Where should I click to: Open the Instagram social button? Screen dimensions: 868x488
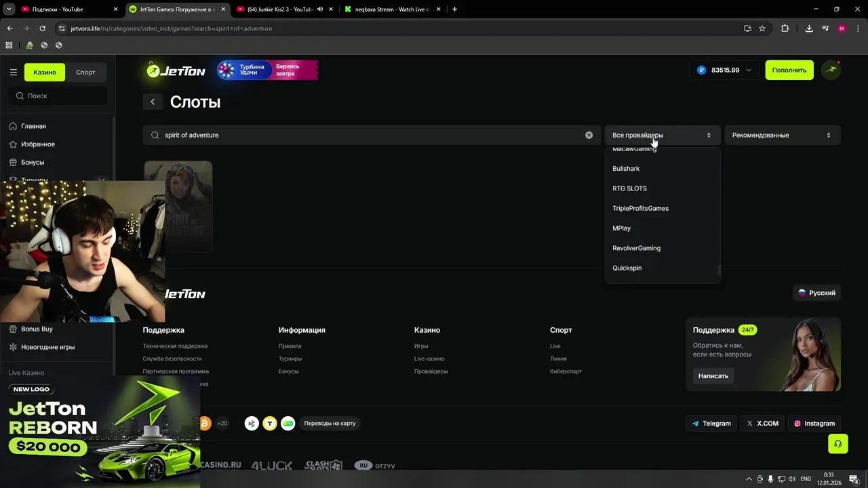pyautogui.click(x=814, y=424)
